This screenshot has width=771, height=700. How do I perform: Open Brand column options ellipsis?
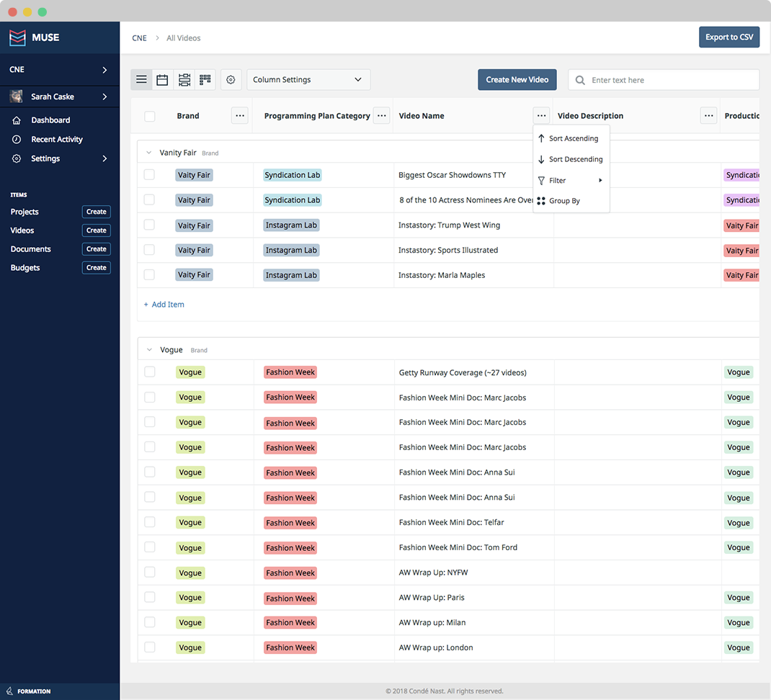(x=240, y=116)
